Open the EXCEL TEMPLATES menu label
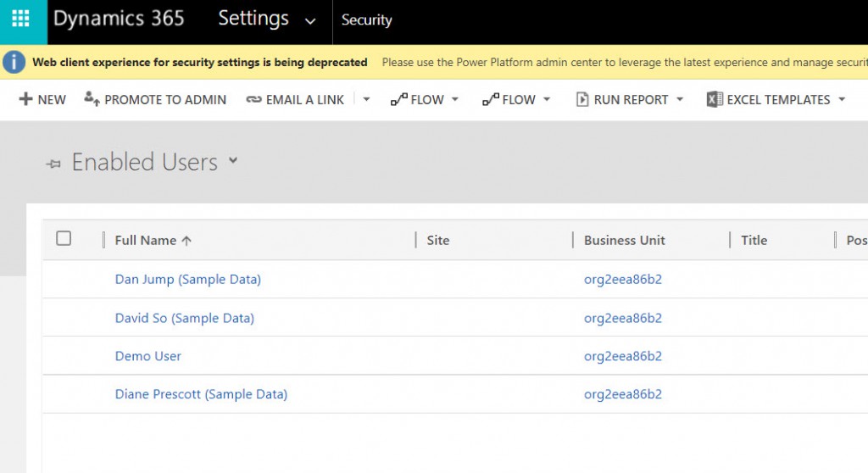The width and height of the screenshot is (868, 473). [x=778, y=100]
